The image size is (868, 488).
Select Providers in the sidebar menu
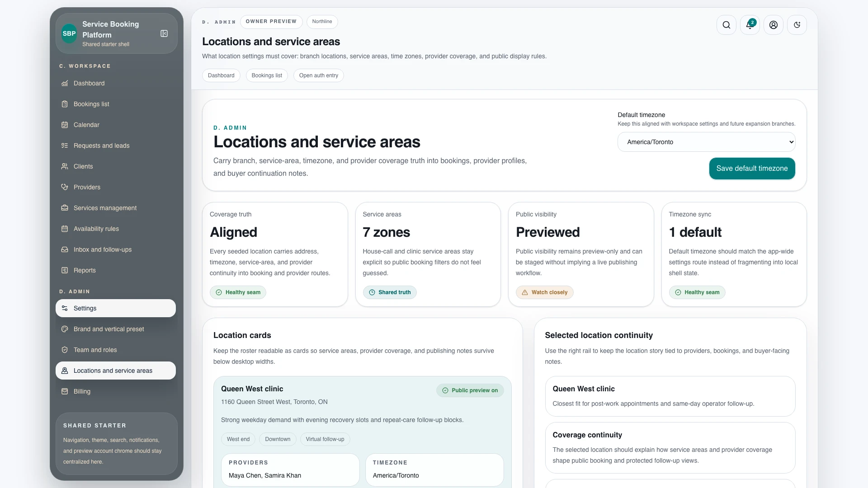(x=116, y=187)
